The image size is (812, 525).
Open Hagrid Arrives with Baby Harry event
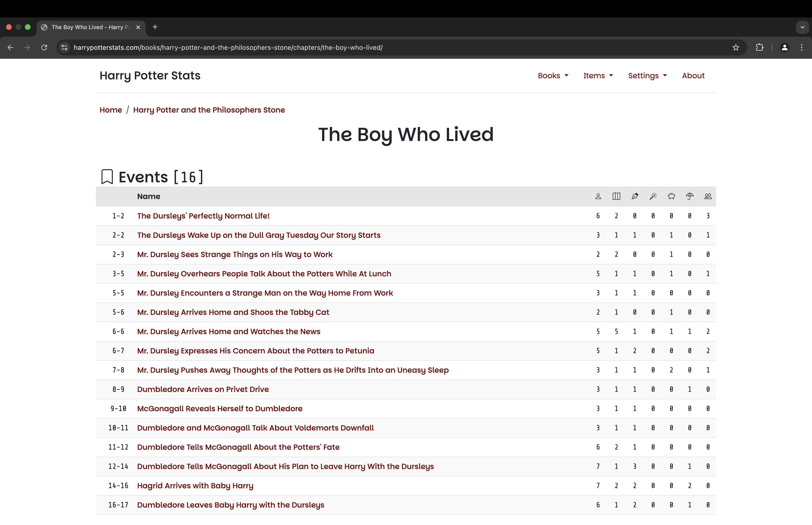click(195, 486)
